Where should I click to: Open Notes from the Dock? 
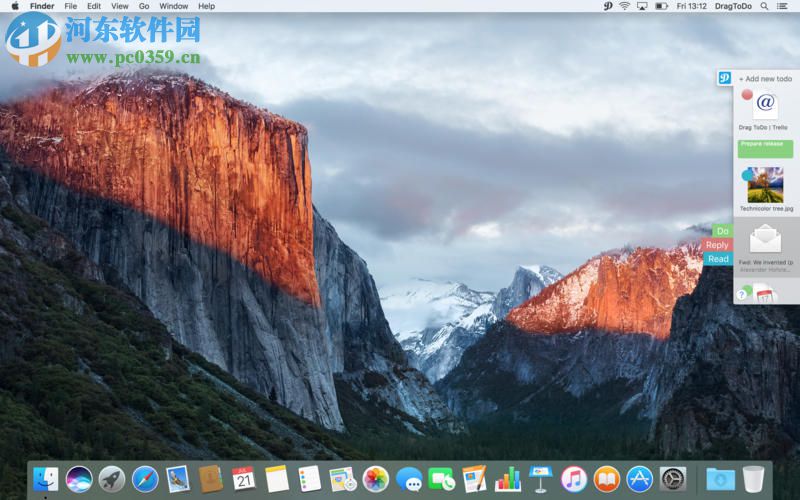(x=277, y=479)
